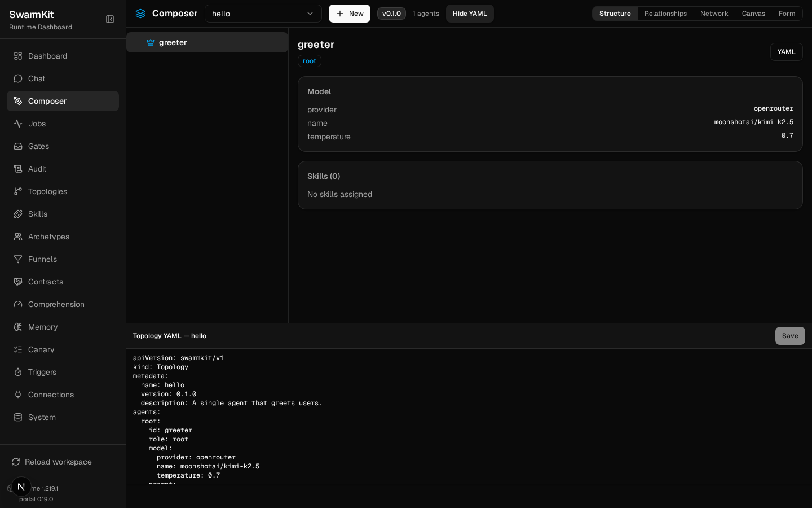Click inside the YAML editor on apiVersion line
The image size is (812, 508).
[x=178, y=358]
